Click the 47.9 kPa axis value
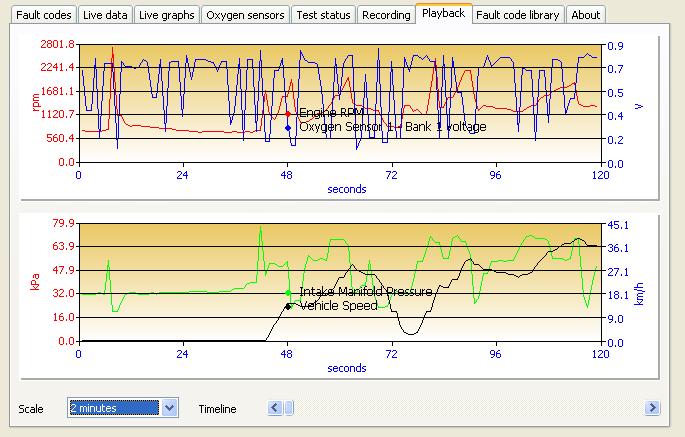The image size is (685, 437). (x=63, y=270)
